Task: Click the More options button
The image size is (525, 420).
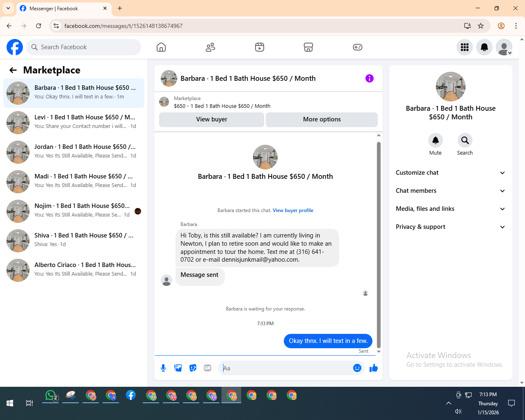Action: (x=322, y=119)
